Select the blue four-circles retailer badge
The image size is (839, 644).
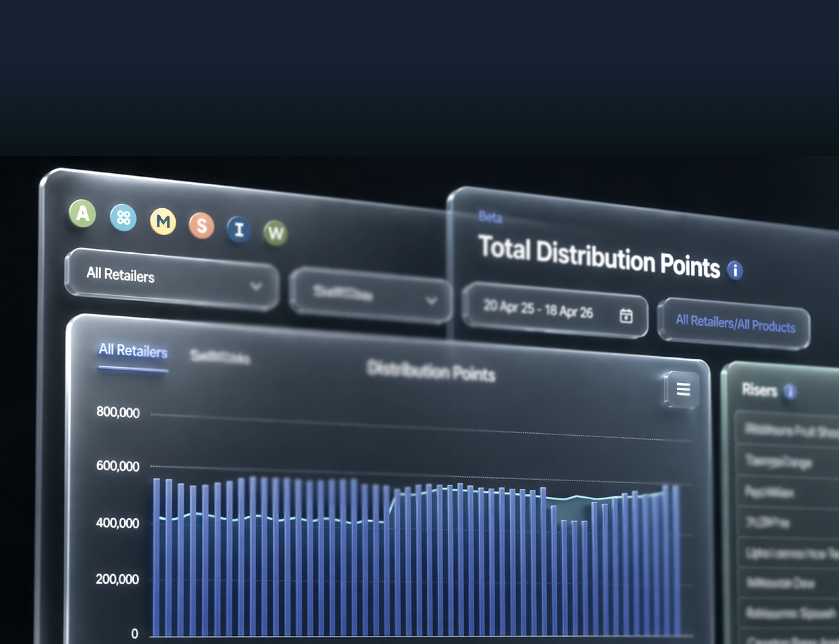pos(123,217)
